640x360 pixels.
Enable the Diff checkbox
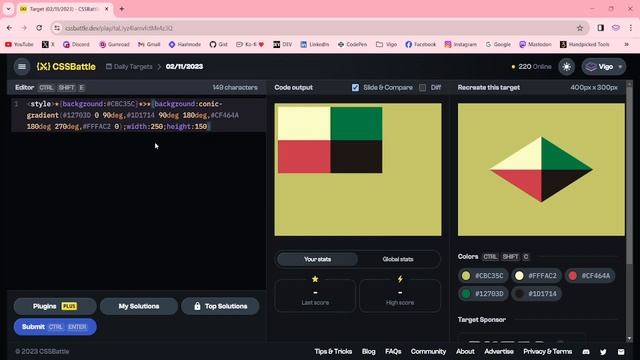click(422, 87)
